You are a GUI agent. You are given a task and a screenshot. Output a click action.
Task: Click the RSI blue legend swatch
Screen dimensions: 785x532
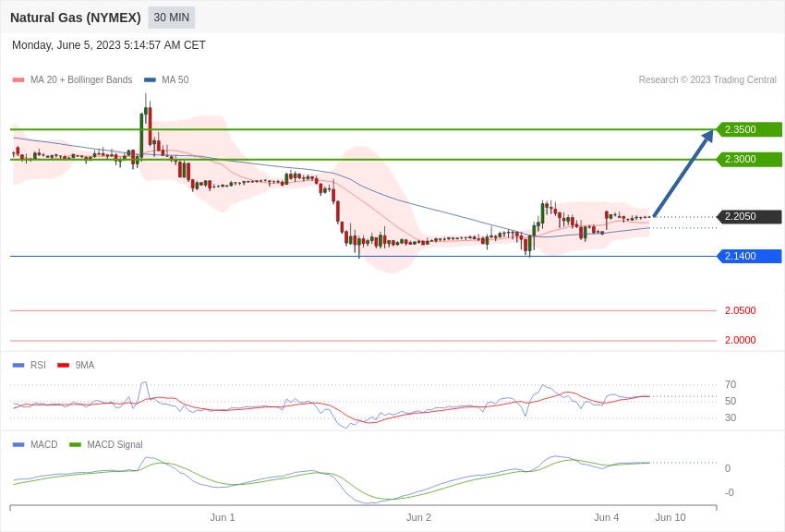pos(18,366)
